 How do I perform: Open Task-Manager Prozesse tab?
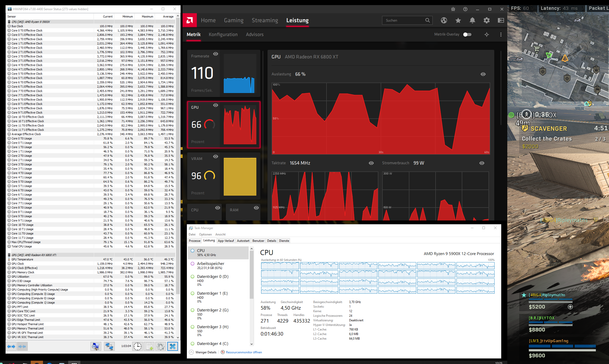[195, 241]
